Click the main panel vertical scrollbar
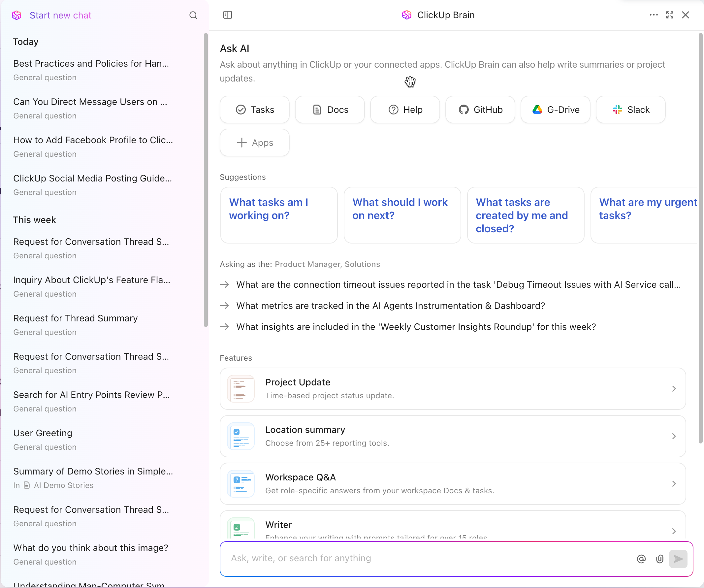Viewport: 704px width, 588px height. (x=701, y=238)
